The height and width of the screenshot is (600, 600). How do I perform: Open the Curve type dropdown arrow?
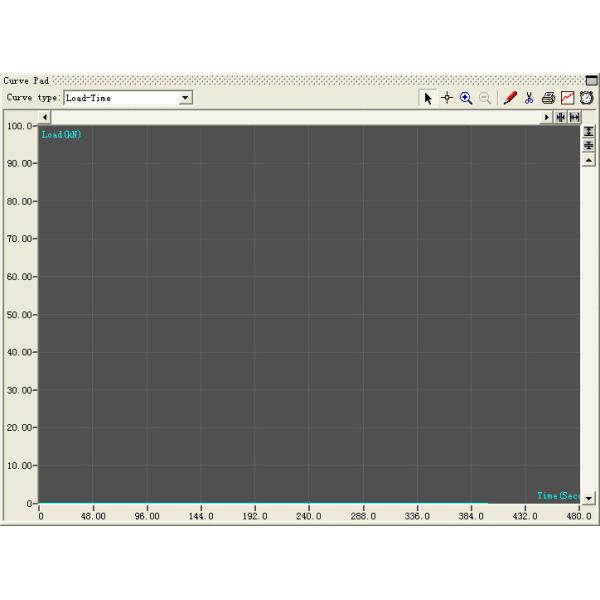pos(185,98)
